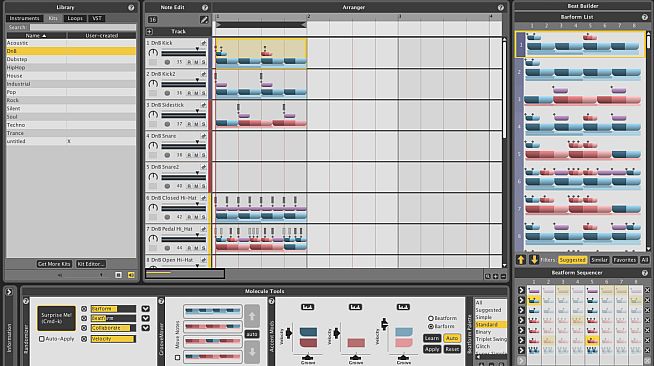This screenshot has height=366, width=654.
Task: Click Library speaker preview icon
Action: point(131,275)
